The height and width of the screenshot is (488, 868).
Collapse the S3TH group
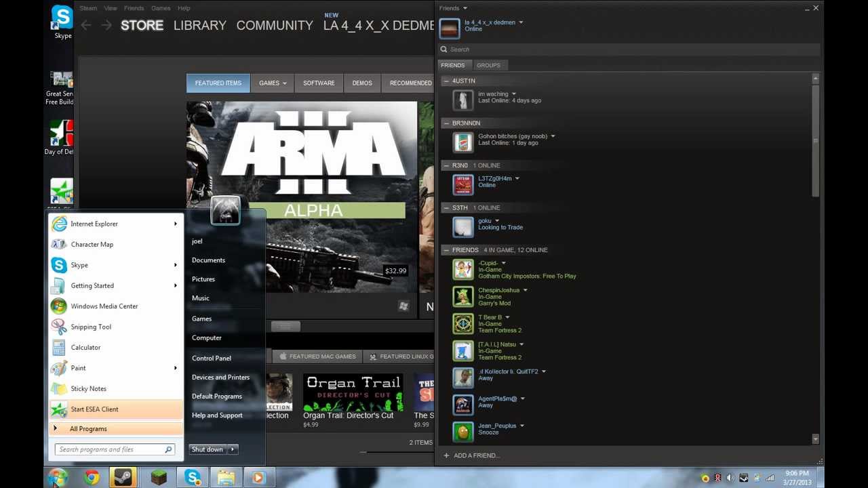click(446, 207)
